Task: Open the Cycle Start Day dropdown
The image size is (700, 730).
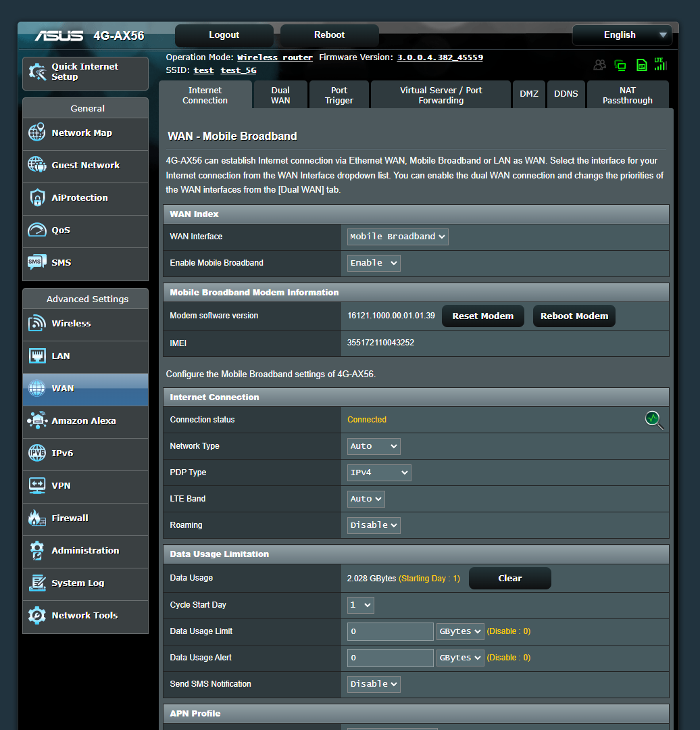Action: tap(361, 605)
